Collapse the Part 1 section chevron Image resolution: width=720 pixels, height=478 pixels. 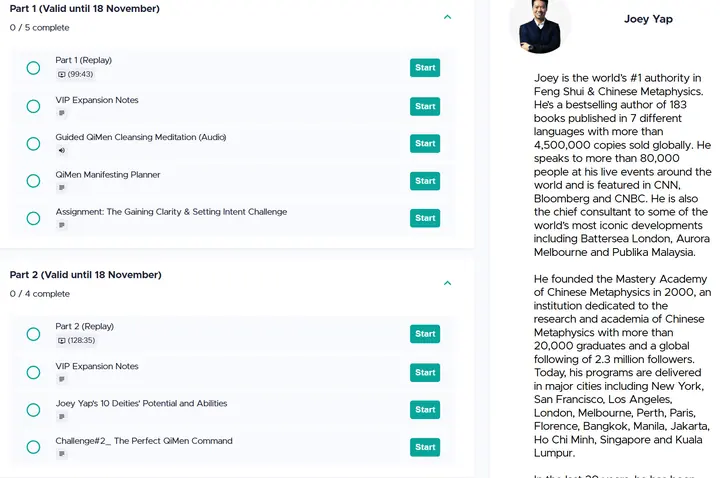448,17
